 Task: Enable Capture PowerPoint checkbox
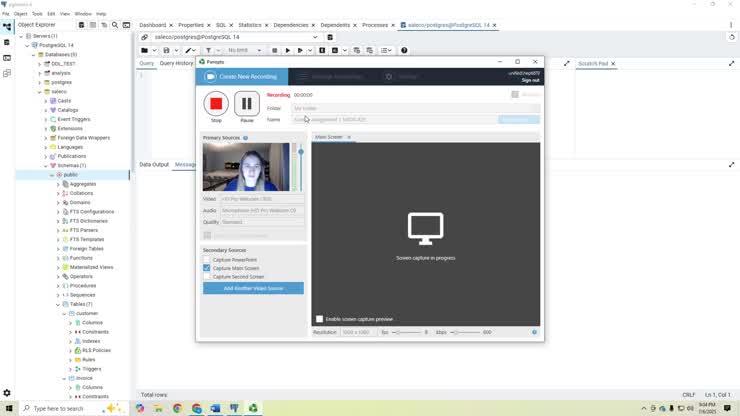pyautogui.click(x=207, y=260)
